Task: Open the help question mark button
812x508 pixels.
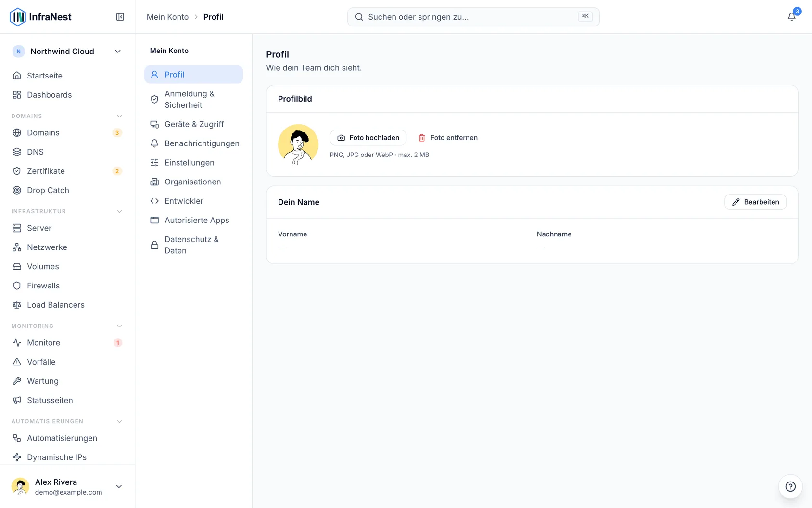Action: [790, 486]
